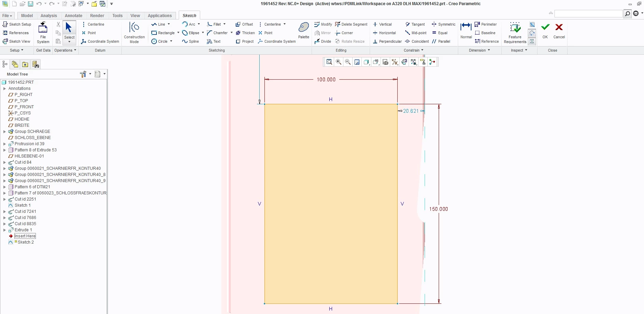Expand Cut id 7241 node
This screenshot has width=644, height=314.
tap(4, 211)
